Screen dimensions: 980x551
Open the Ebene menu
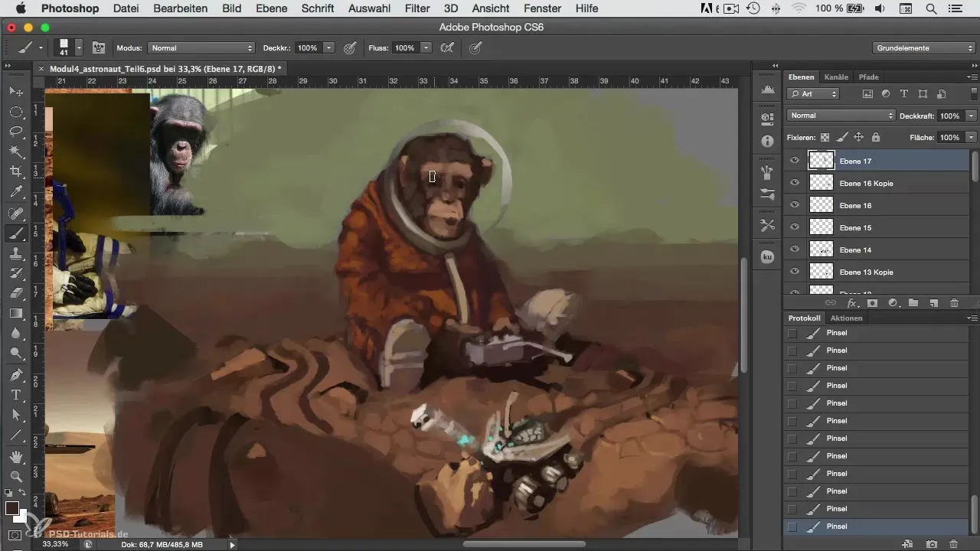point(271,8)
